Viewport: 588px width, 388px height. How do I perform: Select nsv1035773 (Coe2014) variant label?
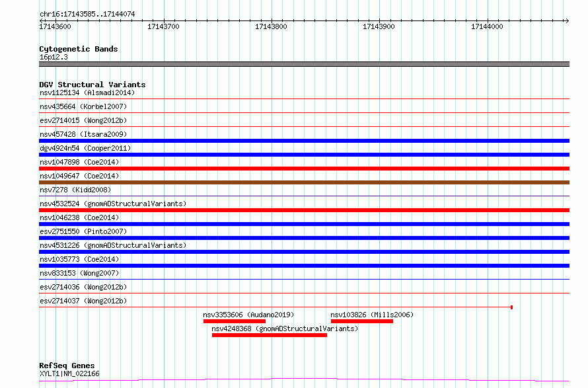click(79, 259)
